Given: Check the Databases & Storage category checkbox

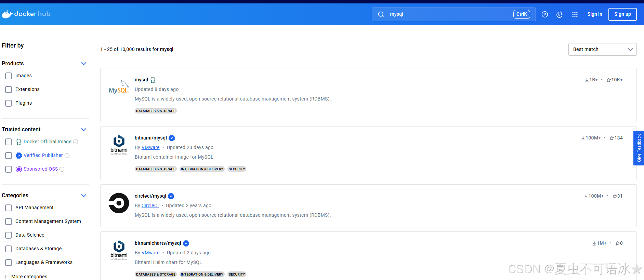Looking at the screenshot, I should (x=9, y=249).
